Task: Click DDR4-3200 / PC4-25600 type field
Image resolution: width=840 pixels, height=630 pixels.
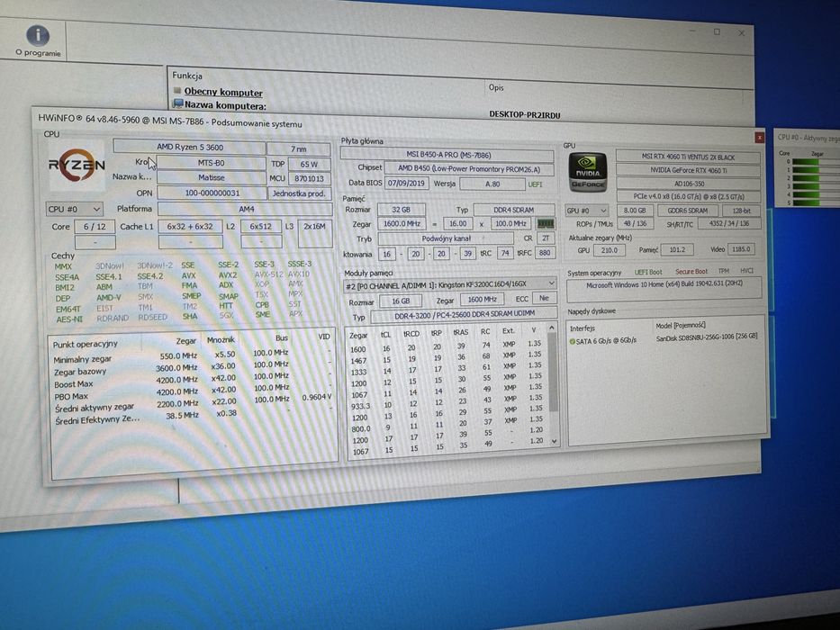Action: point(464,314)
